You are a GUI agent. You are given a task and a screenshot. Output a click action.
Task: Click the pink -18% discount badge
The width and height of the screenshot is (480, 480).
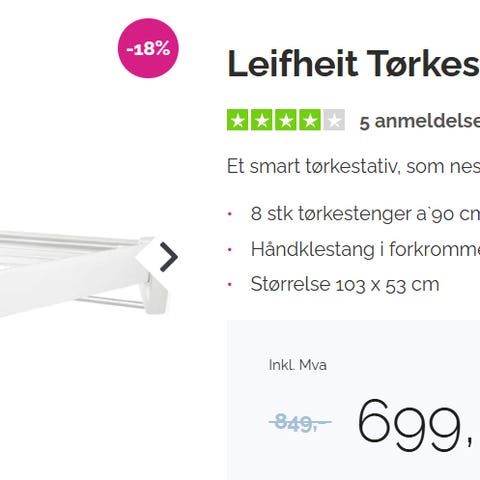coord(148,48)
